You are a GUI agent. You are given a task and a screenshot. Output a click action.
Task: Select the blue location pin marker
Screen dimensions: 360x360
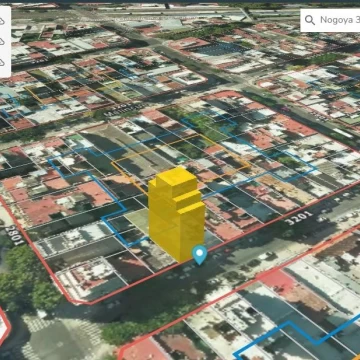click(200, 255)
